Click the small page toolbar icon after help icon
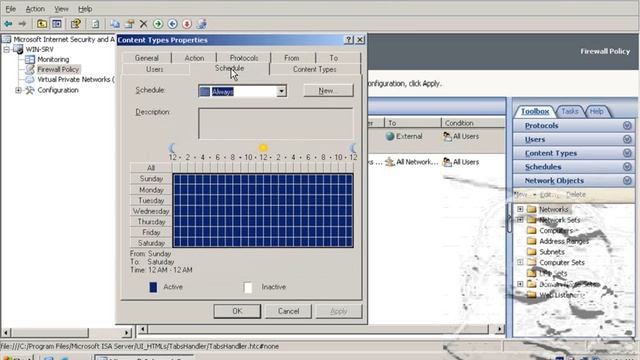 [95, 24]
